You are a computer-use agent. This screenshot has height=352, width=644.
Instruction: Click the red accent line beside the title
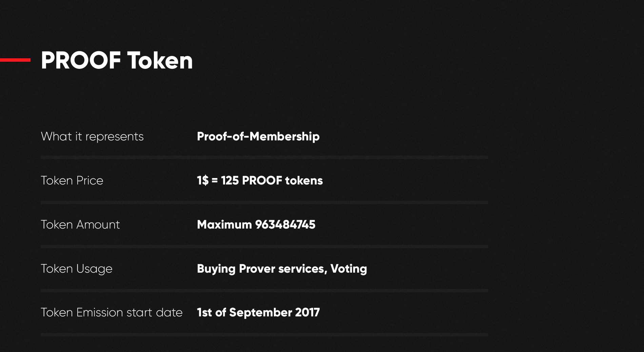(x=15, y=60)
